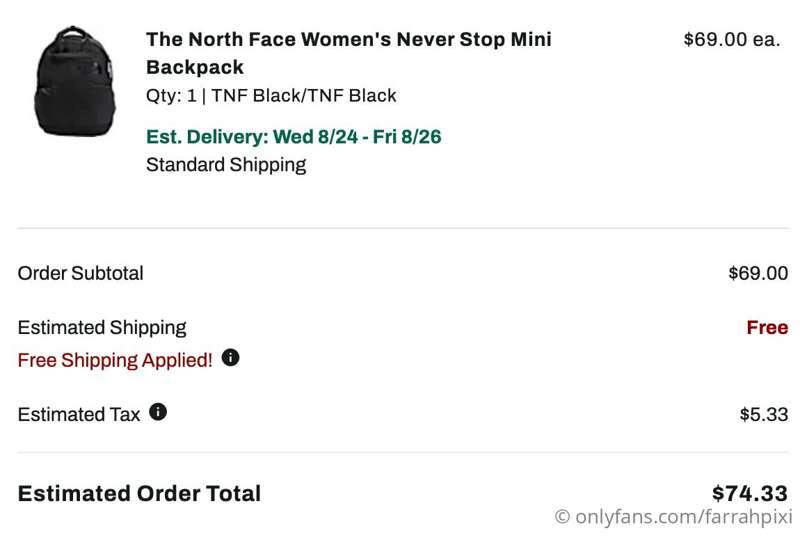
Task: Click the divider line above Estimated Order Total
Action: [x=400, y=452]
